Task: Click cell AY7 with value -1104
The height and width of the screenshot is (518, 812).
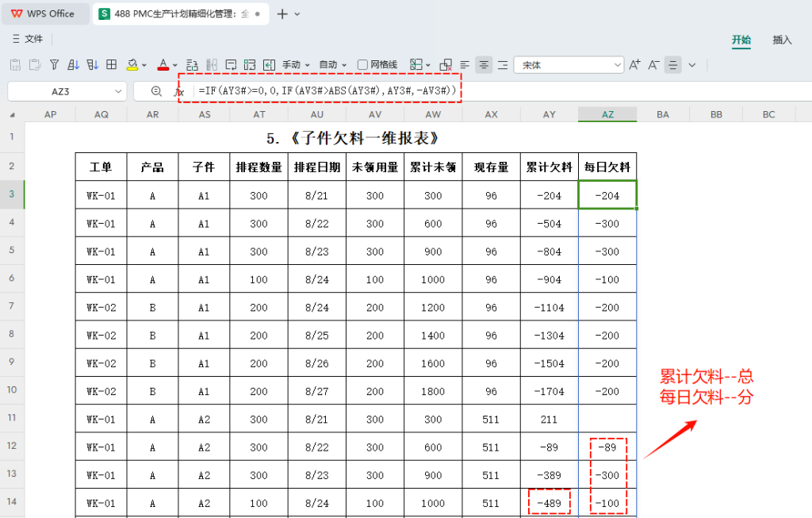Action: pos(550,307)
